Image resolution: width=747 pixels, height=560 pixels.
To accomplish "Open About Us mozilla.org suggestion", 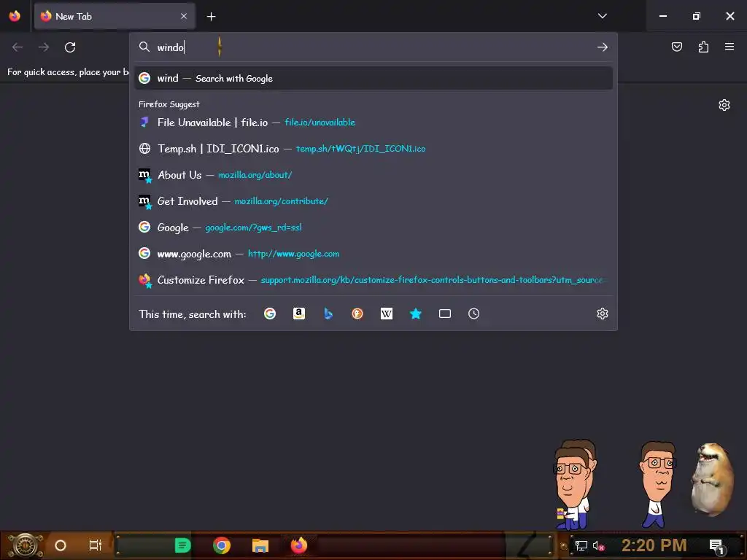I will pyautogui.click(x=373, y=175).
